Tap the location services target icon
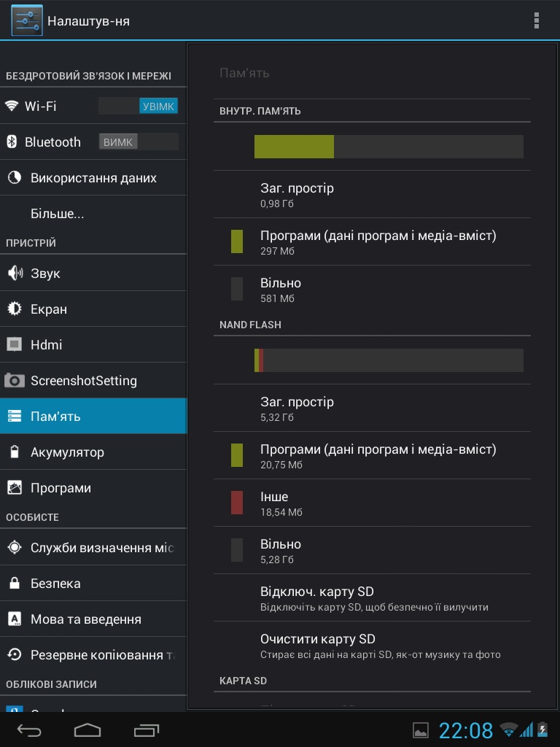 coord(15,548)
